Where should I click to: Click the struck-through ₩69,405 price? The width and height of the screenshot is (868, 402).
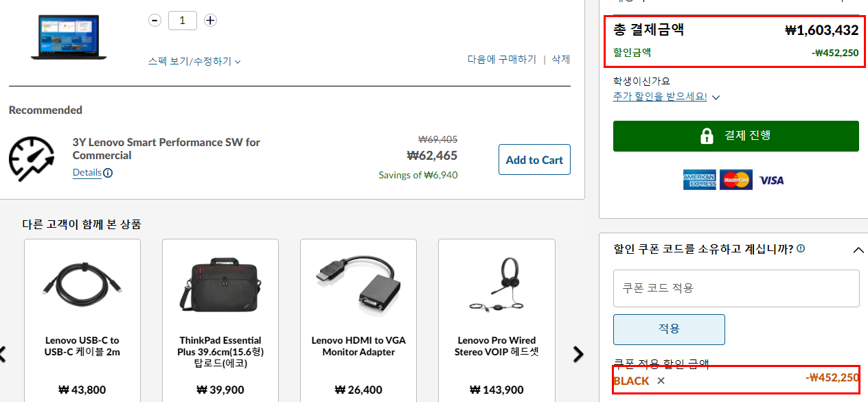437,139
